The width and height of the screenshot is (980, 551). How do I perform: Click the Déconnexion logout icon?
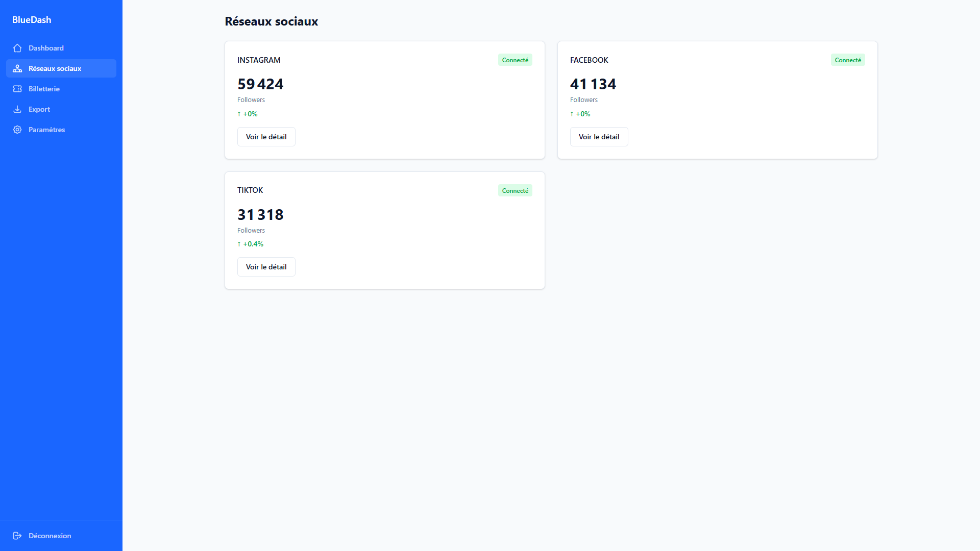pos(17,536)
